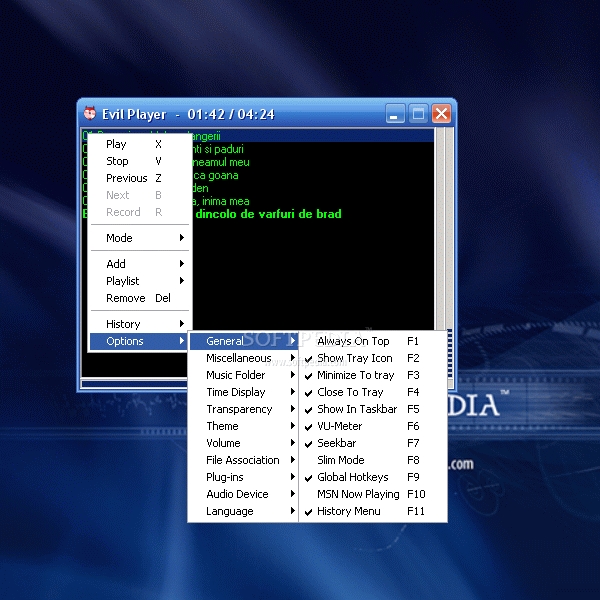Viewport: 600px width, 600px height.
Task: Click the blue VU-meter bar
Action: [450, 354]
